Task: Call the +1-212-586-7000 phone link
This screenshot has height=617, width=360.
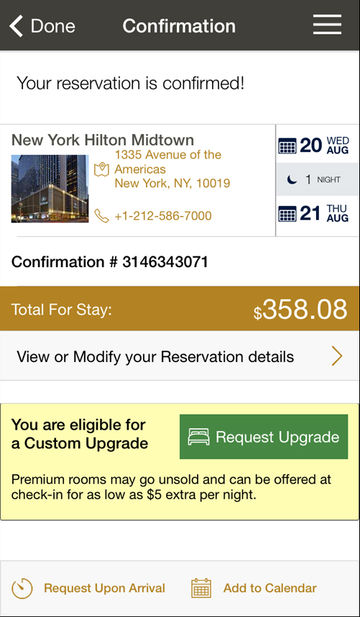Action: pos(163,216)
